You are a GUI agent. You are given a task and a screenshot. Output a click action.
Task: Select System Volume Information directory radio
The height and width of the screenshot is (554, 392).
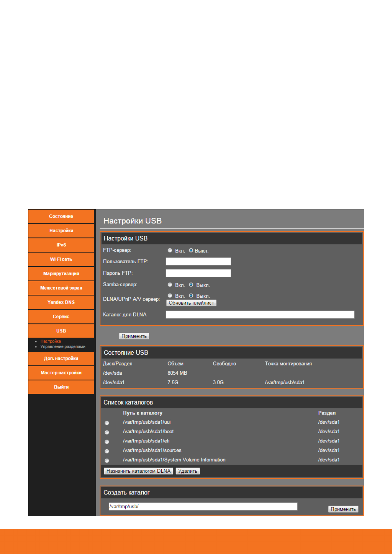107,461
